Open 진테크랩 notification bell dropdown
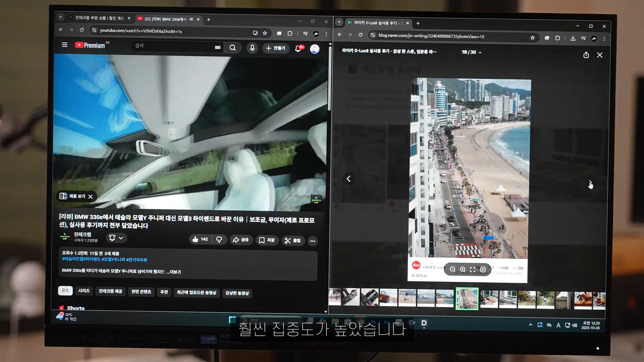Image resolution: width=644 pixels, height=362 pixels. 116,238
